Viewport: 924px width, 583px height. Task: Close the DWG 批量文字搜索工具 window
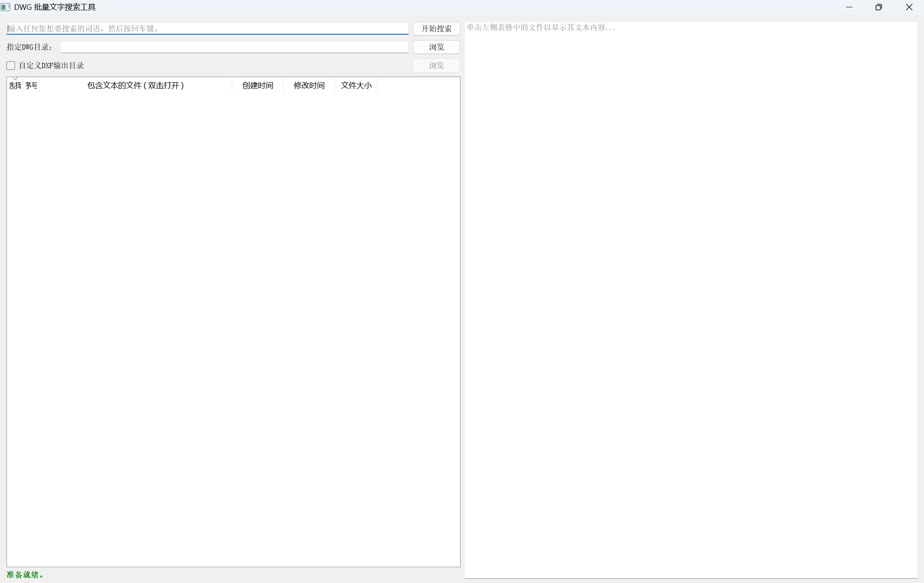[x=909, y=7]
